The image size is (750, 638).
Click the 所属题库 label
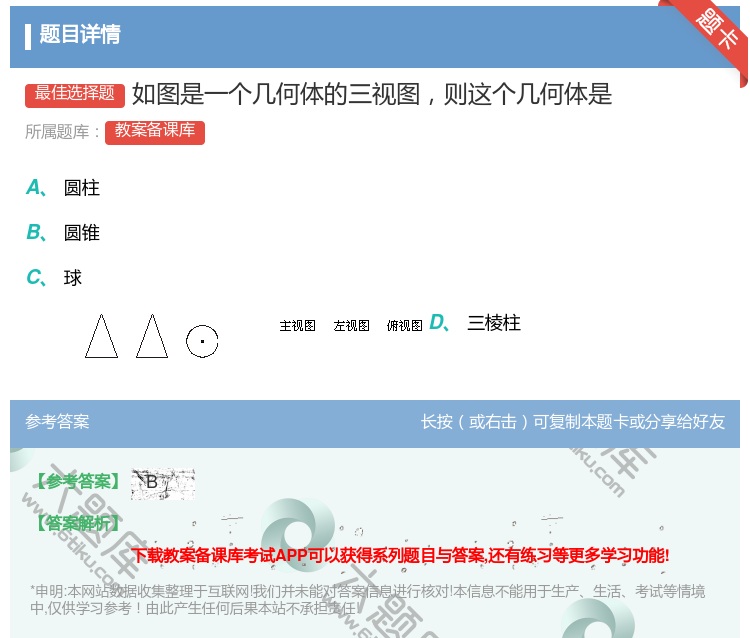point(62,132)
